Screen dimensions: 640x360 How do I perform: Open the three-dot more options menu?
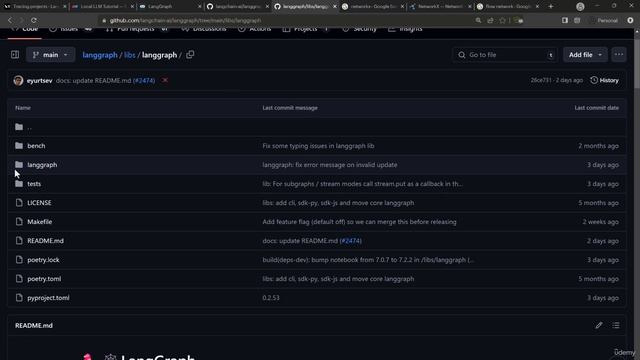point(619,55)
